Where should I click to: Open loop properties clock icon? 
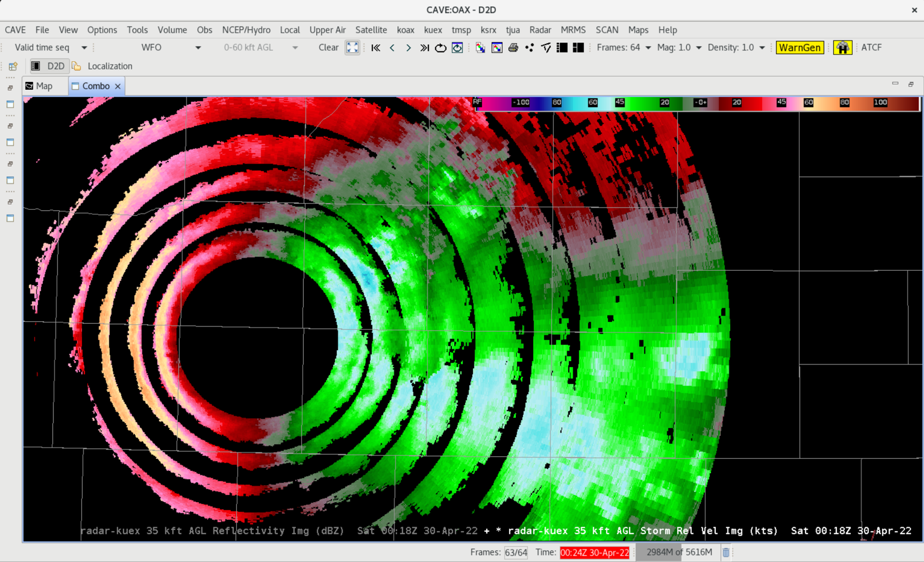click(x=457, y=47)
